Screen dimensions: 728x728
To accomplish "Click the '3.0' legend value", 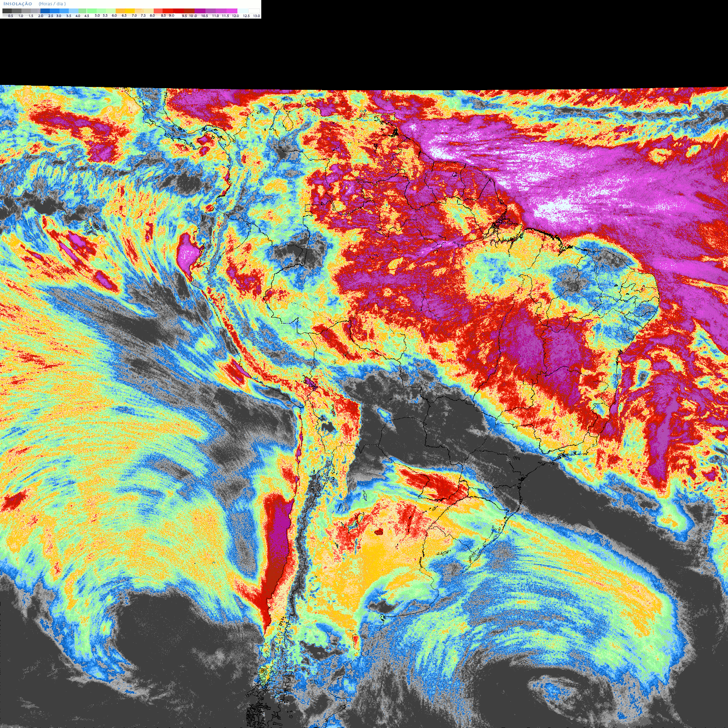I will click(x=59, y=16).
